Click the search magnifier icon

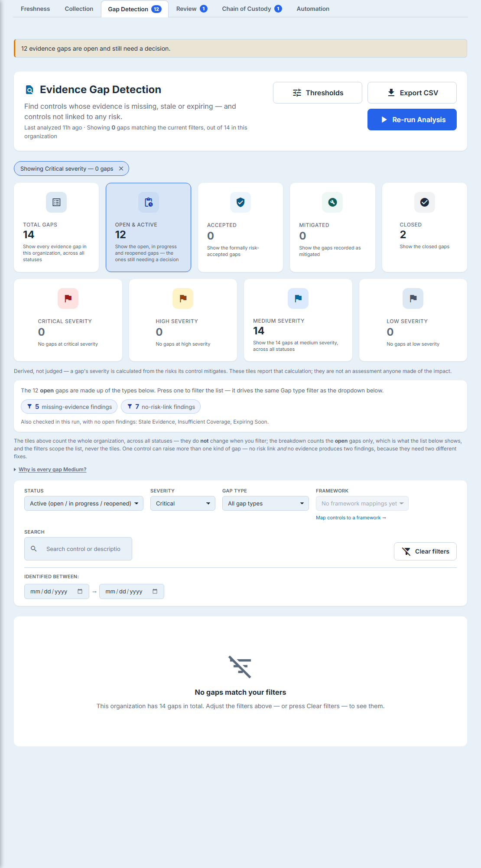[x=34, y=549]
